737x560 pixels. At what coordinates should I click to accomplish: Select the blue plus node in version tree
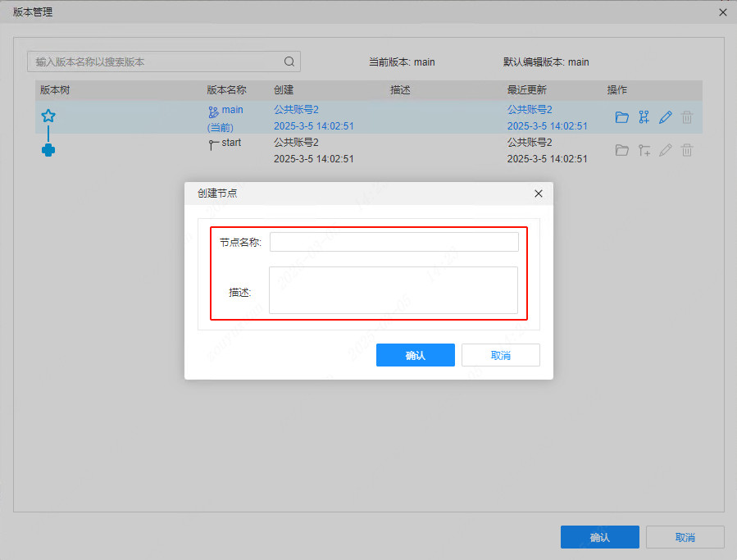tap(48, 150)
